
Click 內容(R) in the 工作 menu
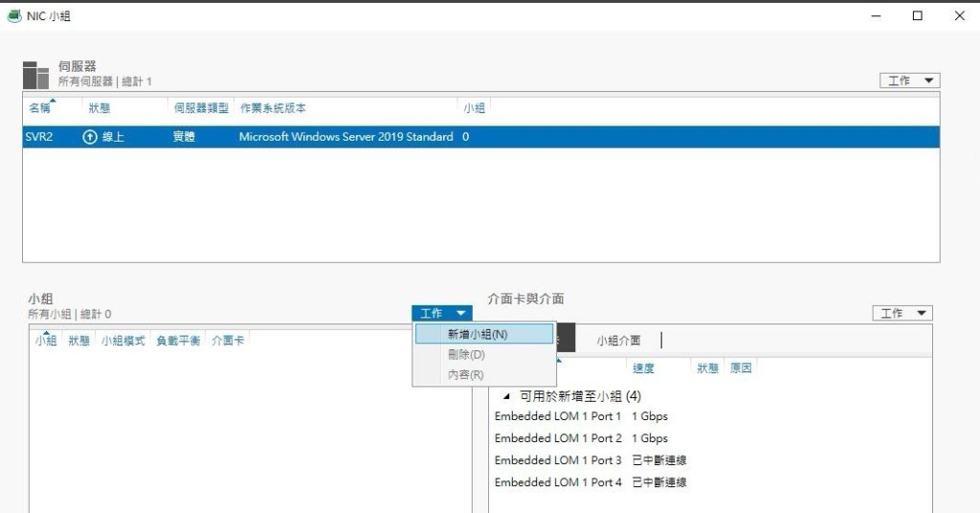[x=465, y=375]
